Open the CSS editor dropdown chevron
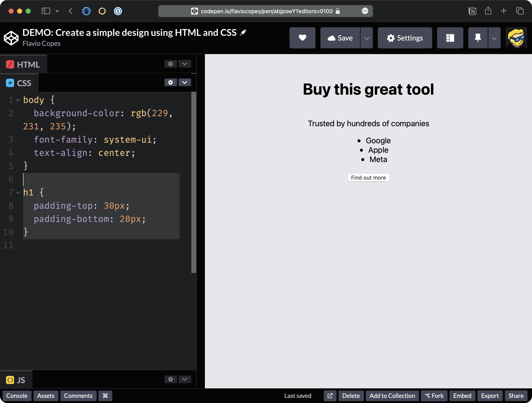The width and height of the screenshot is (532, 403). click(x=185, y=83)
